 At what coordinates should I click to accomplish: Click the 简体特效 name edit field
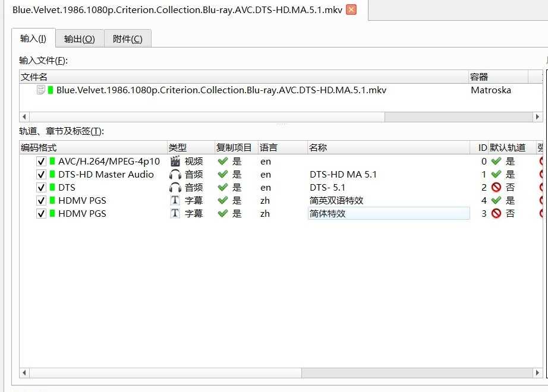[389, 213]
